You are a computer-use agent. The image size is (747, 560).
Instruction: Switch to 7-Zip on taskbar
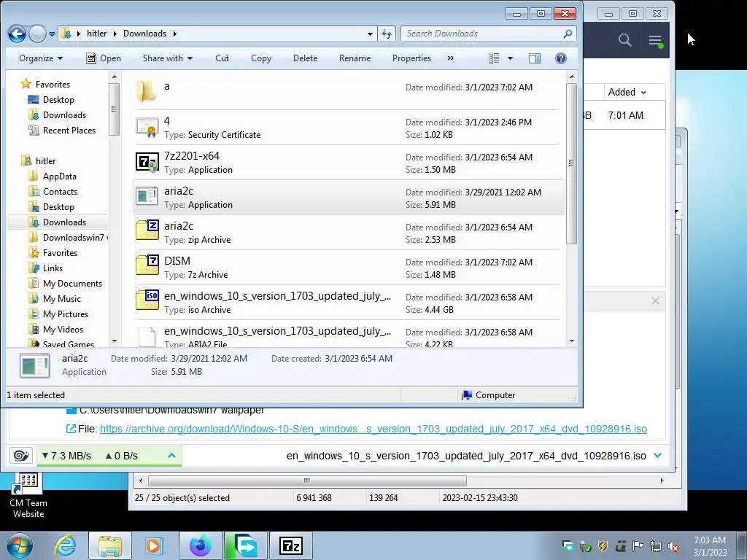click(291, 545)
